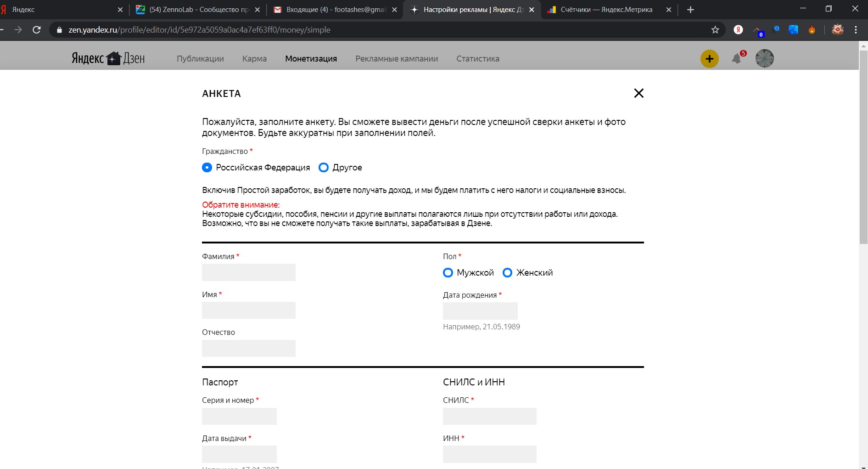Open the Hola flame extension
Viewport: 868px width, 469px height.
812,30
